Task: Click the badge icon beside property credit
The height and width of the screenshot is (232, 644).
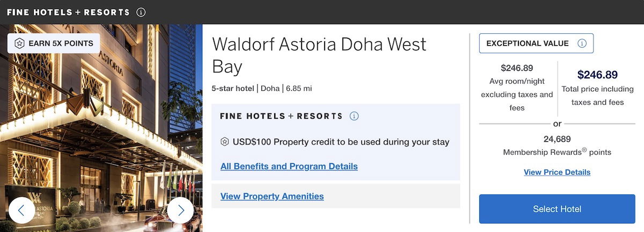Action: pyautogui.click(x=225, y=142)
